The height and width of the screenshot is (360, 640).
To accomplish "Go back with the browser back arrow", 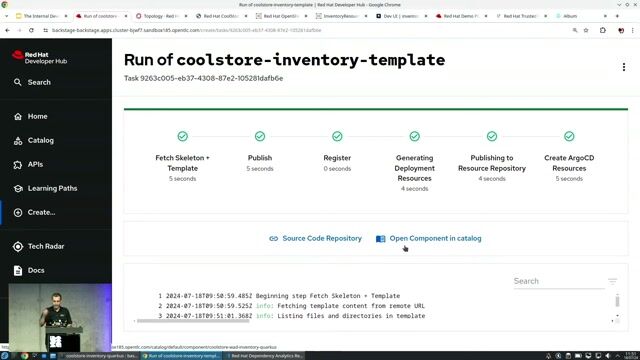I will pos(7,30).
